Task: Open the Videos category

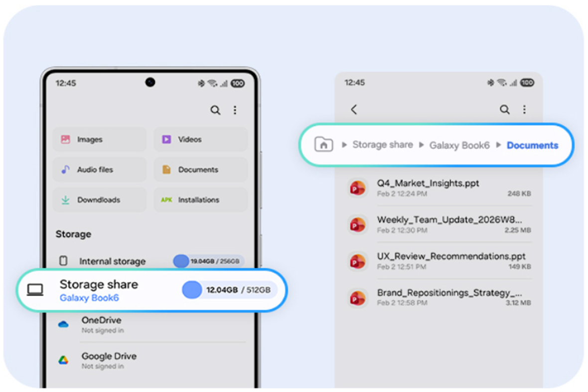Action: [201, 139]
